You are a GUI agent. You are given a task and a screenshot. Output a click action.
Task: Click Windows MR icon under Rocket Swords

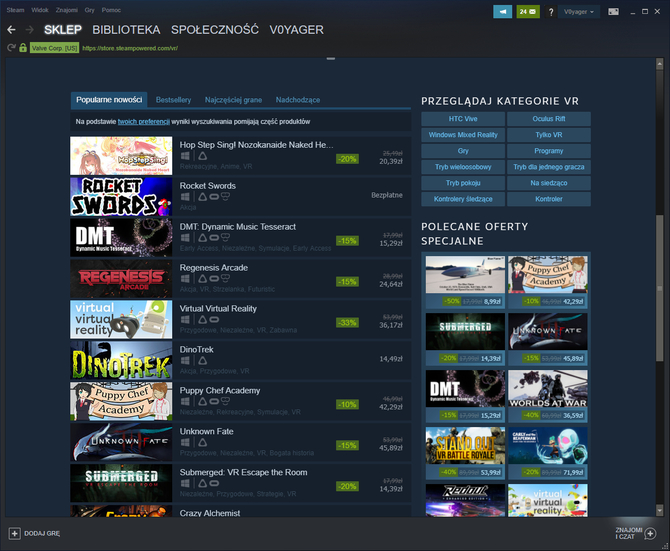point(225,196)
